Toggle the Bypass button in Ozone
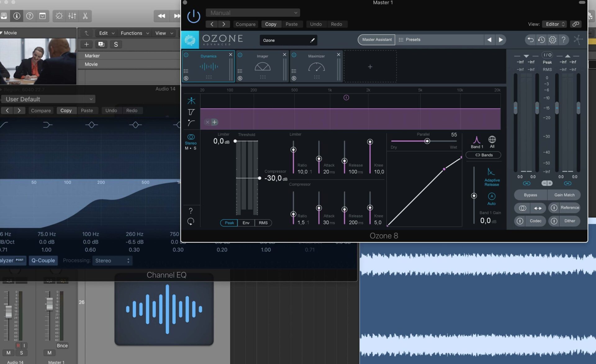The image size is (596, 364). point(530,195)
